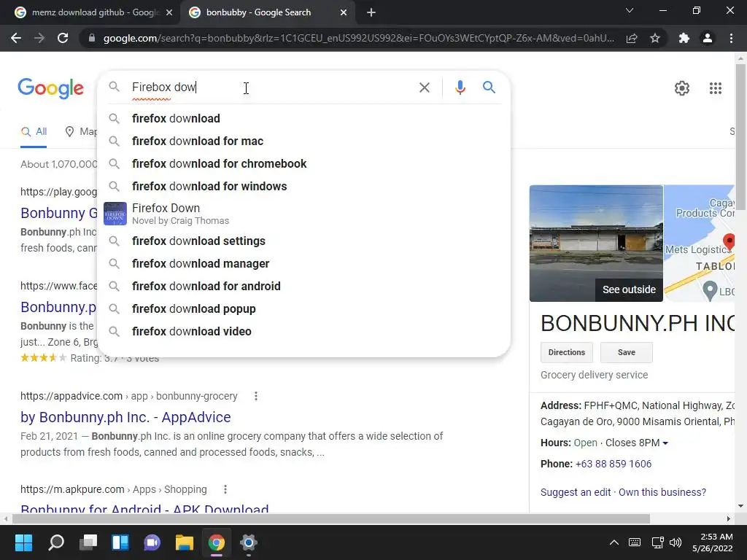The height and width of the screenshot is (560, 747).
Task: Open the Extensions puzzle icon
Action: (x=684, y=38)
